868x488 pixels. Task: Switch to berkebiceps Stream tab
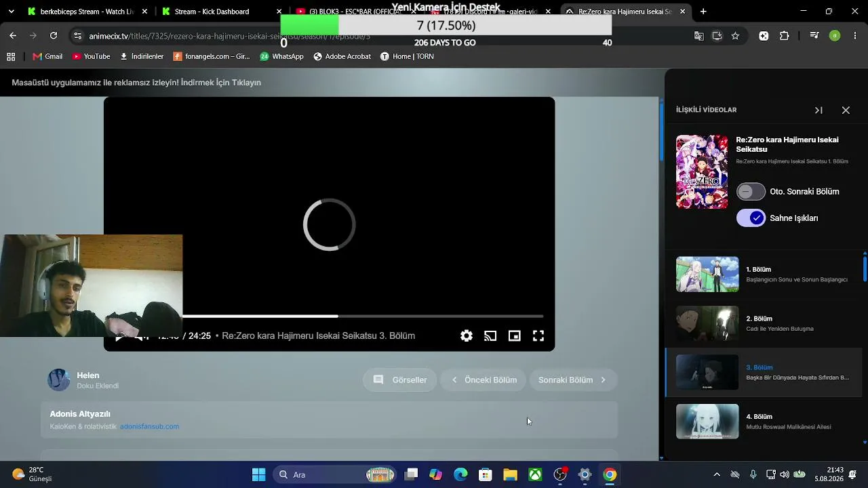(86, 12)
